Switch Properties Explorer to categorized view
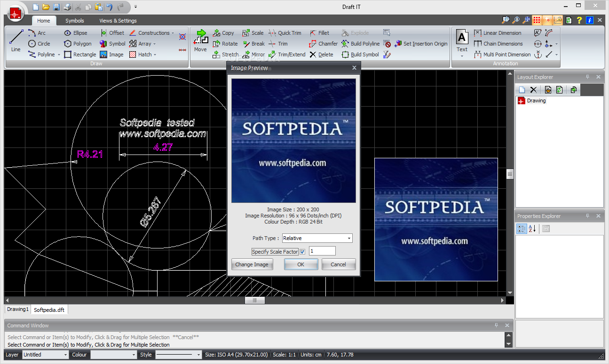Image resolution: width=609 pixels, height=364 pixels. tap(521, 229)
